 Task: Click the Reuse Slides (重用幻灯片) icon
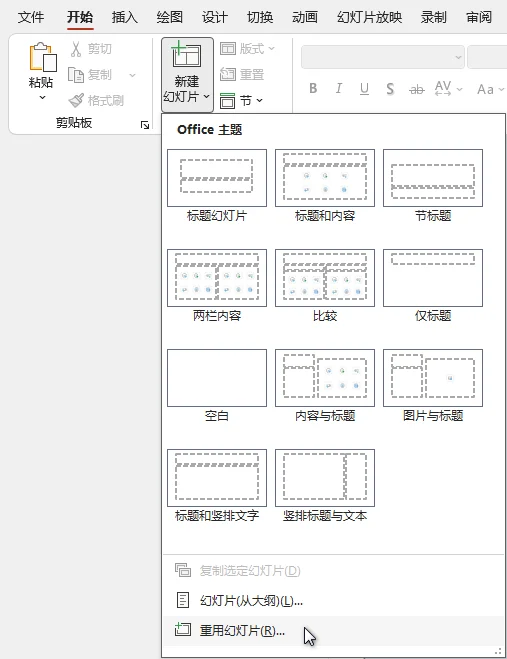coord(183,629)
